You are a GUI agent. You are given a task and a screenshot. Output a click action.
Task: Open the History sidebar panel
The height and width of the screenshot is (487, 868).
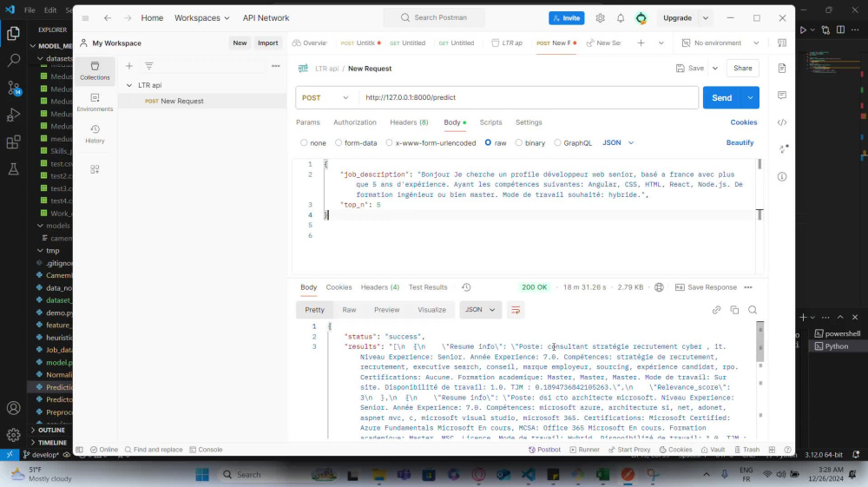(x=95, y=134)
